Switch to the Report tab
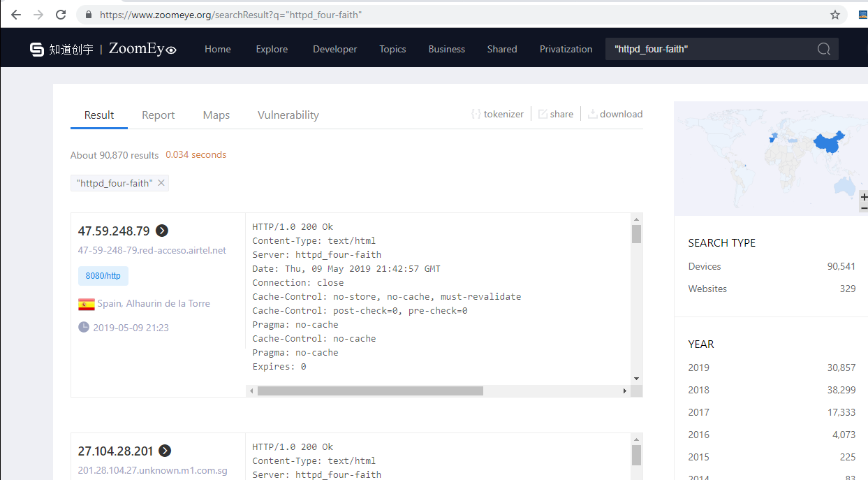868x480 pixels. 159,115
